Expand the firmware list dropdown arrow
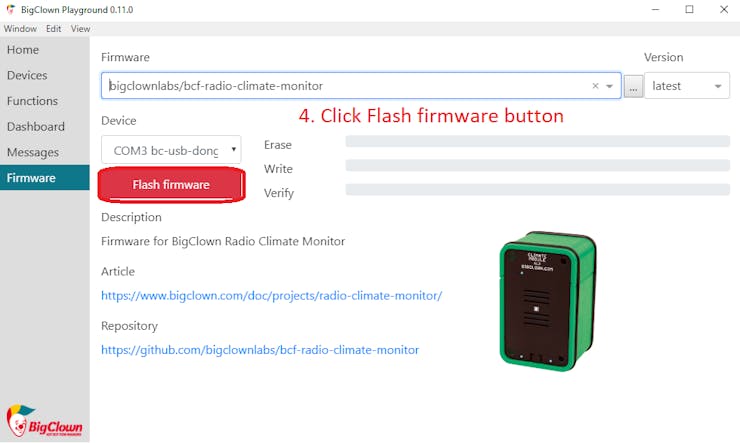This screenshot has height=443, width=740. (609, 86)
